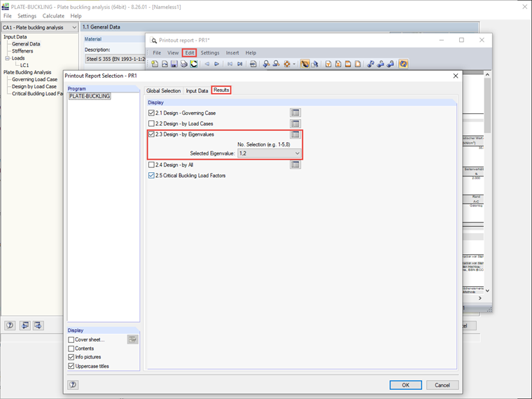532x399 pixels.
Task: Uncheck 2.5 Critical Buckling Load Factors
Action: coord(151,176)
